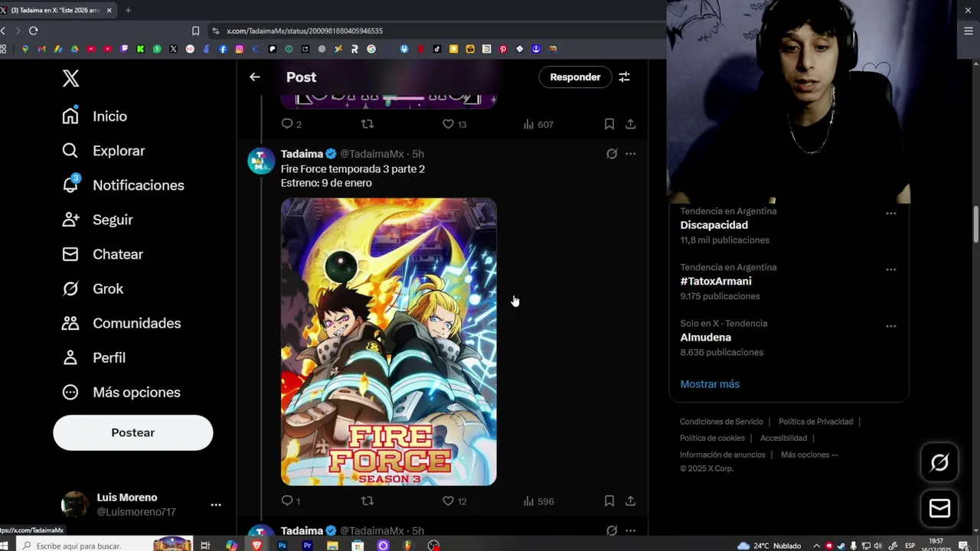Viewport: 980px width, 551px height.
Task: Repost the Fire Force temporada 3 post
Action: point(367,501)
